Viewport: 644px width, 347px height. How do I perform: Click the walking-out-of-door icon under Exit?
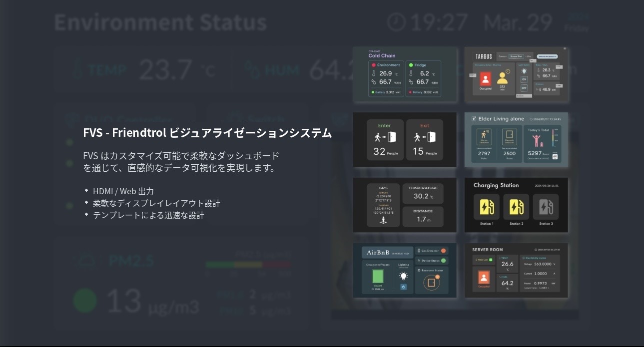(425, 137)
